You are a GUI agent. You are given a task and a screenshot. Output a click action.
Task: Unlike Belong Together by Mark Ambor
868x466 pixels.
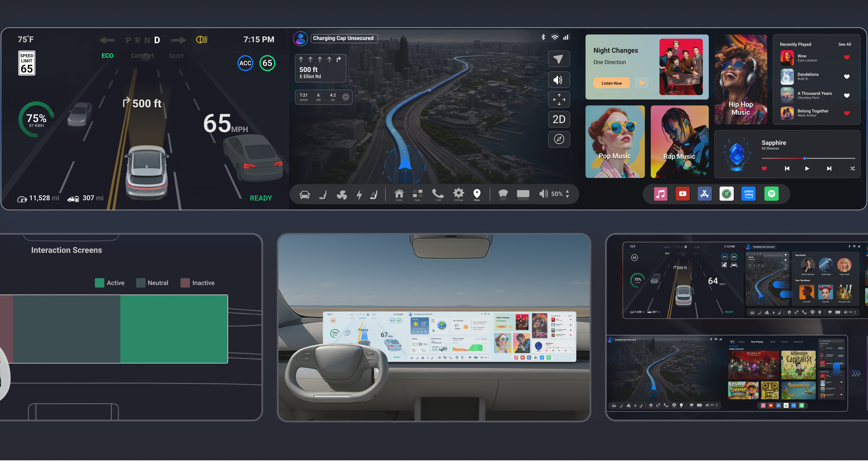coord(846,113)
